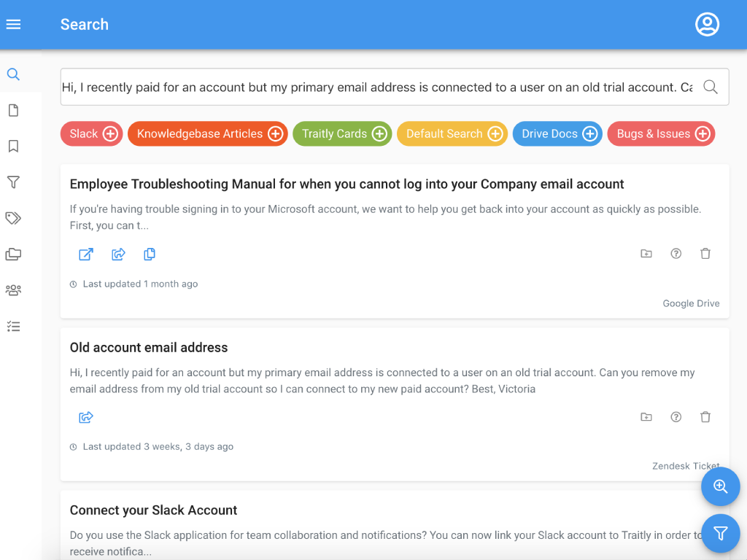Open the Old account email address result
The image size is (747, 560).
tap(149, 348)
